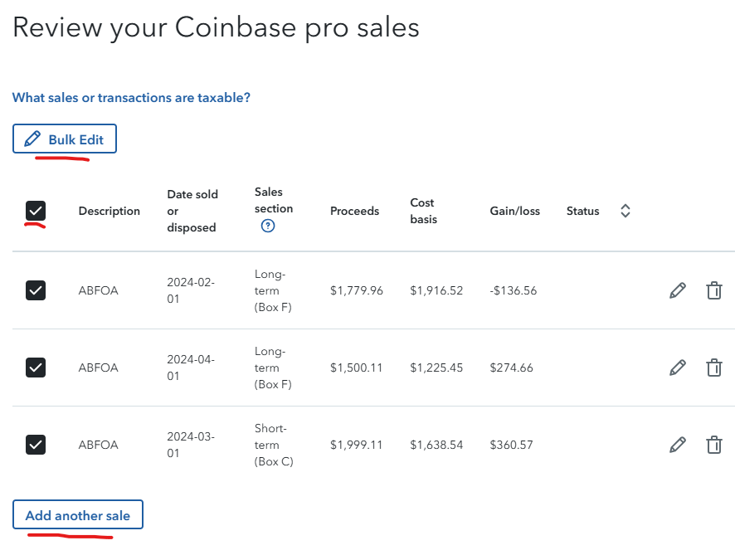Click the Proceeds column header
The image size is (735, 560).
tap(354, 211)
